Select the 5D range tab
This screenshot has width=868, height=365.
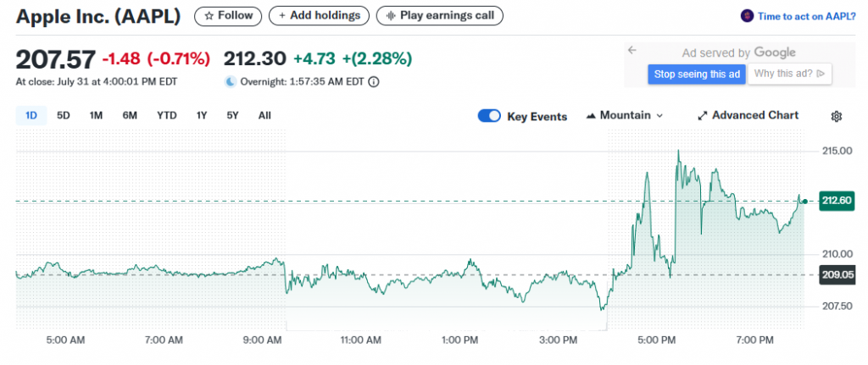click(64, 115)
